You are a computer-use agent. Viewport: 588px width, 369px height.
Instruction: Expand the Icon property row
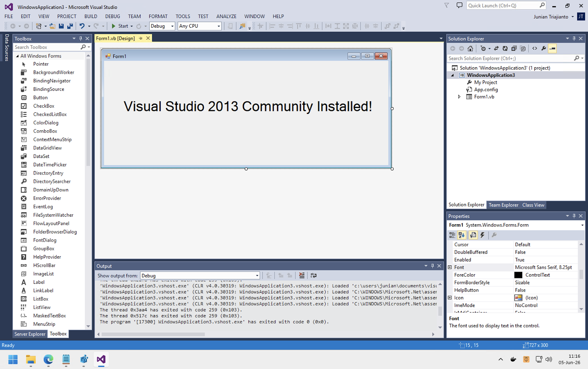(x=450, y=298)
